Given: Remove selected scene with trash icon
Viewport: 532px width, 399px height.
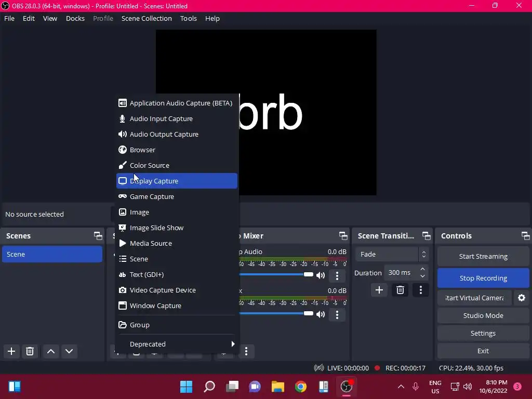Looking at the screenshot, I should (x=30, y=351).
